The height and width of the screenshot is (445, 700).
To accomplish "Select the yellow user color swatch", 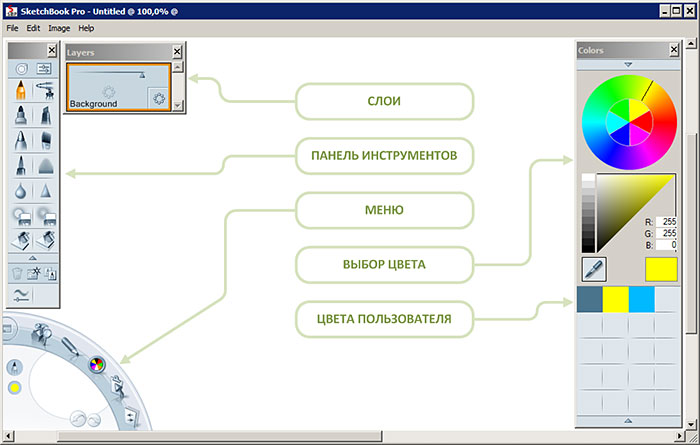I will click(616, 299).
